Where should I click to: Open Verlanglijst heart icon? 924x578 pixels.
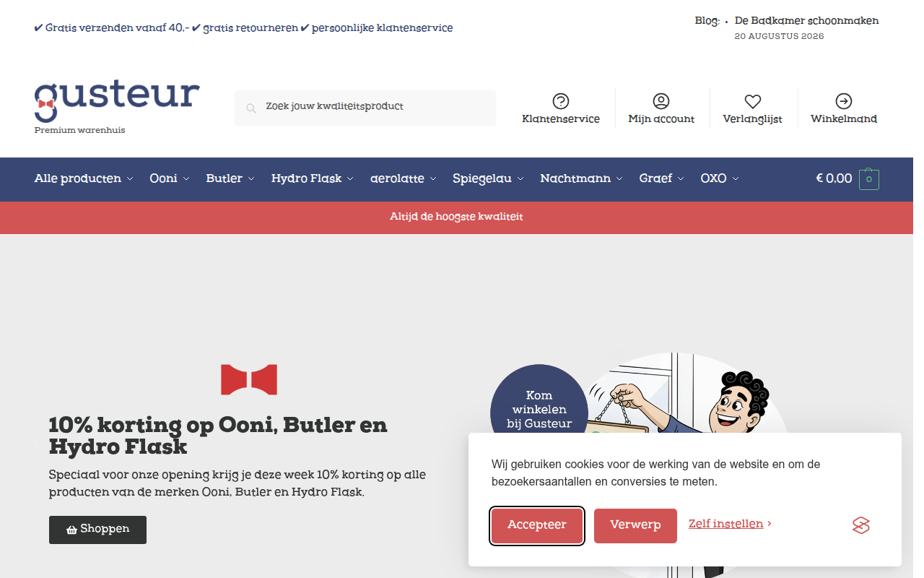(x=753, y=101)
